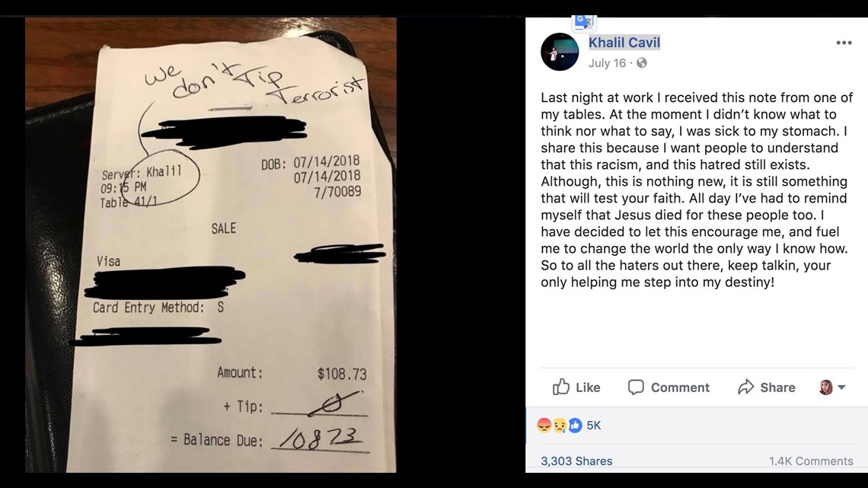The width and height of the screenshot is (868, 488).
Task: Click the translate icon above the post
Action: (584, 23)
